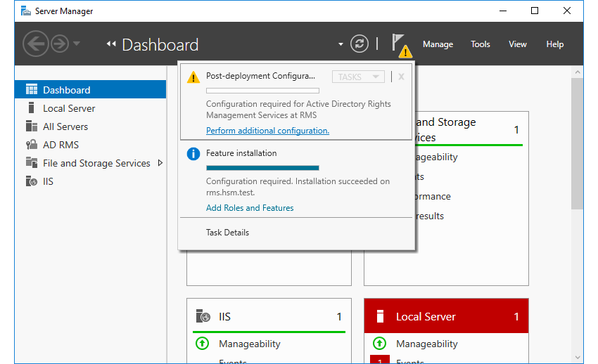The height and width of the screenshot is (364, 598).
Task: Select Local Server in the sidebar
Action: (x=90, y=108)
